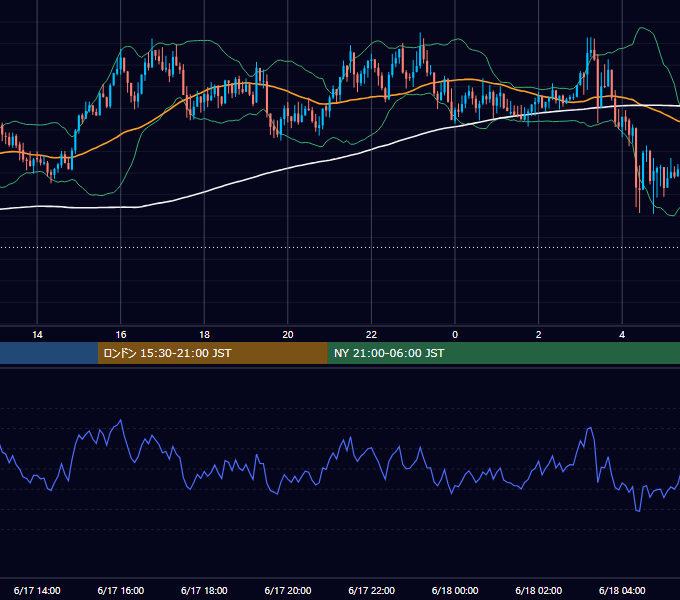Click the 6/18 00:00 date label
This screenshot has width=680, height=600.
pos(455,590)
